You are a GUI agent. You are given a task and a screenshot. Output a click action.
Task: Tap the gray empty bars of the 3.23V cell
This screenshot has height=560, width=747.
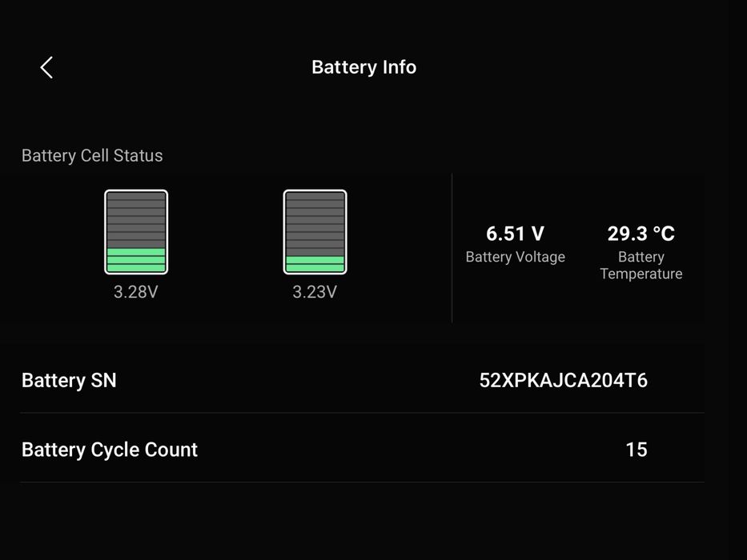[315, 223]
